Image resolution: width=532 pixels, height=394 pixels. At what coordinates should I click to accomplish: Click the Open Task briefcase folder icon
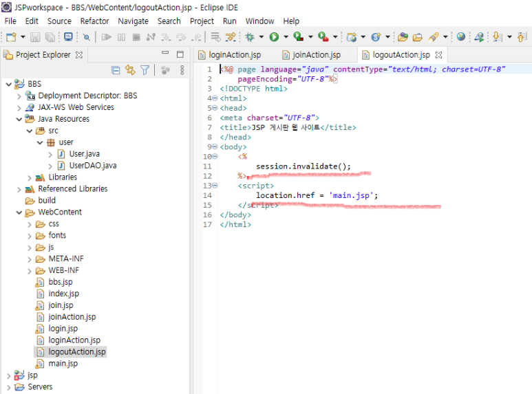click(x=418, y=36)
